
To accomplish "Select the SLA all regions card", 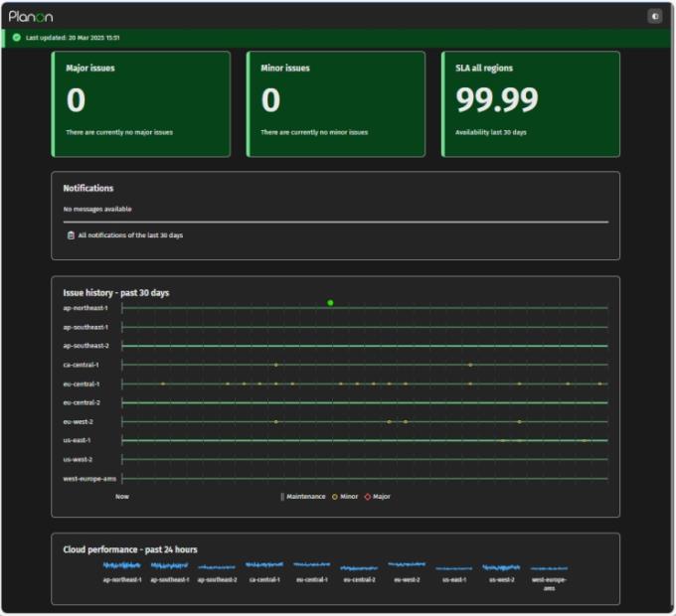I will 531,103.
